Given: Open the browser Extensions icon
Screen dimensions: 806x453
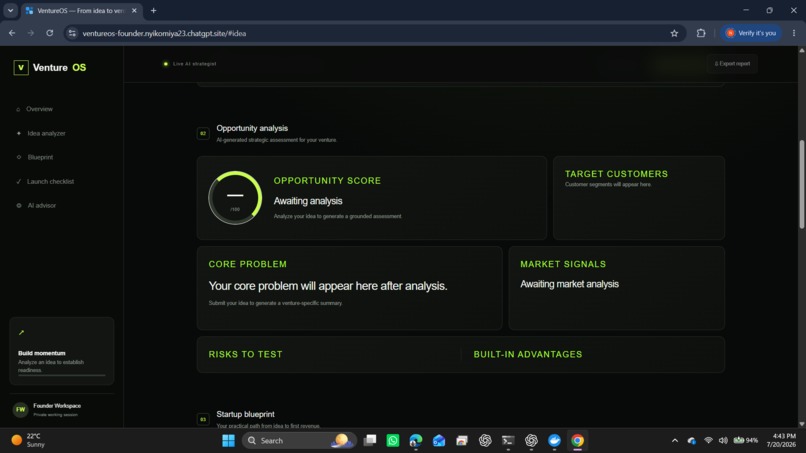Looking at the screenshot, I should pyautogui.click(x=701, y=33).
